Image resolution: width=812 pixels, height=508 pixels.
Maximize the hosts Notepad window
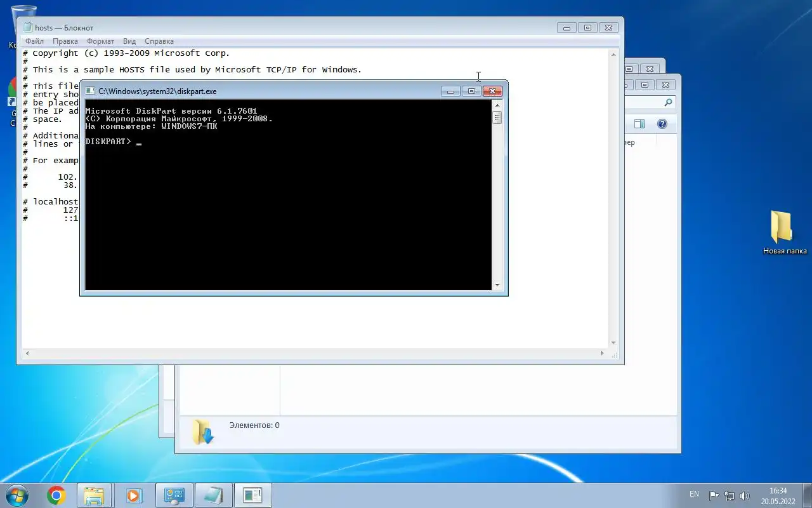587,27
